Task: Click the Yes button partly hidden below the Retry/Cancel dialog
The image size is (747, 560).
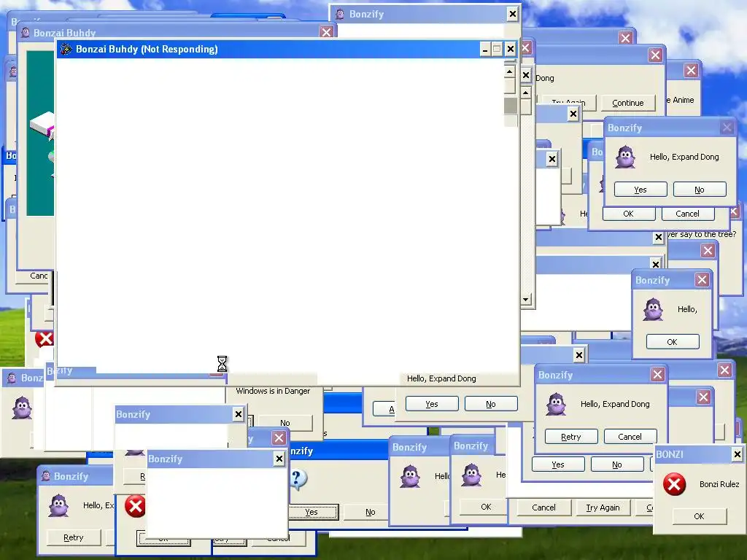Action: click(x=558, y=464)
